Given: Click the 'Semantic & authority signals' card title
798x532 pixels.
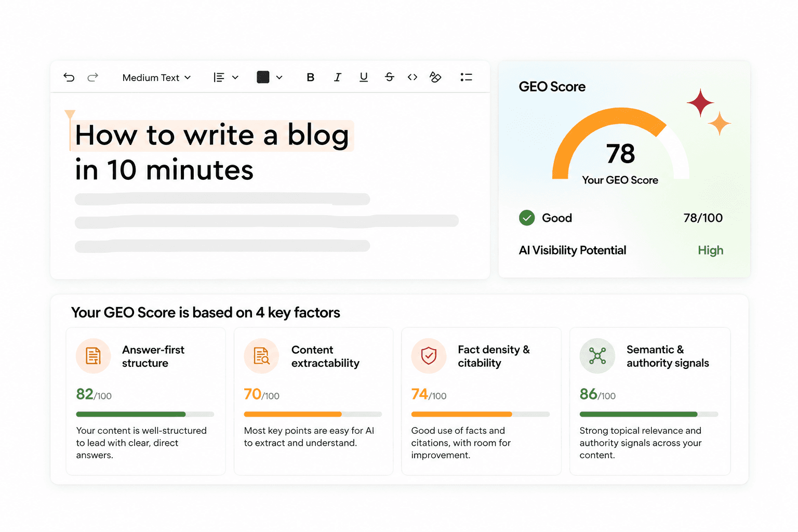Looking at the screenshot, I should coord(668,356).
